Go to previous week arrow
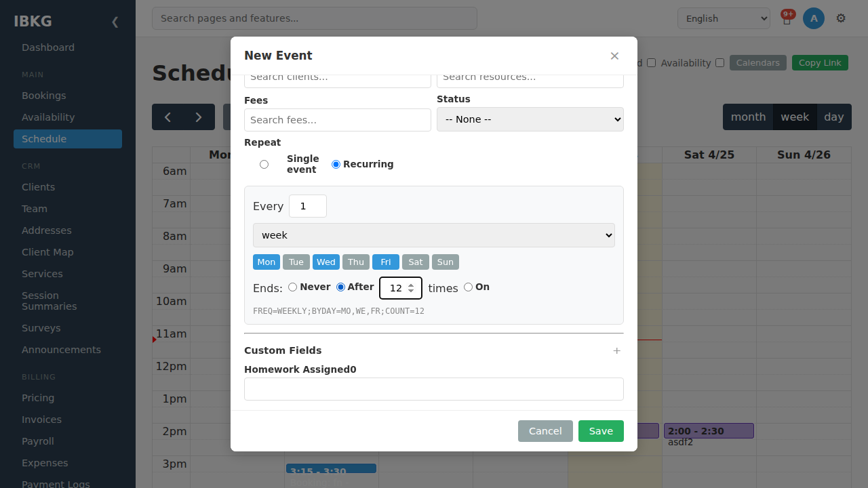 [x=167, y=117]
